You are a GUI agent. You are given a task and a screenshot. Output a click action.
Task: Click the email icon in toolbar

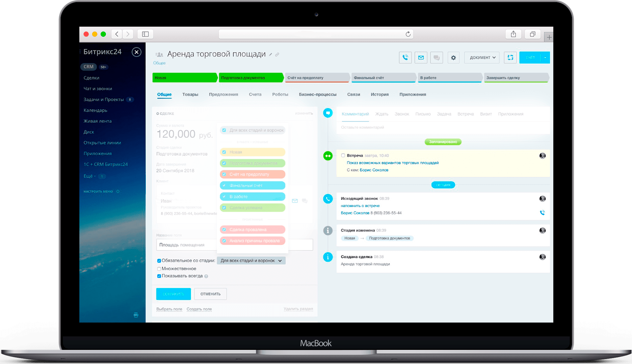click(420, 57)
